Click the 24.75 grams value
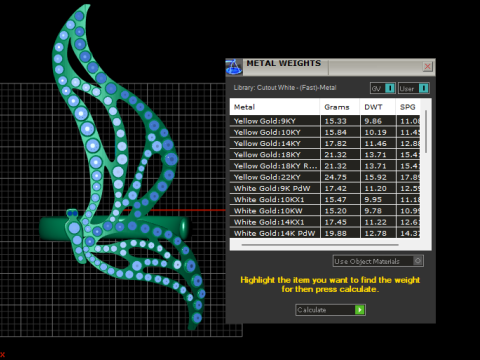 (336, 177)
